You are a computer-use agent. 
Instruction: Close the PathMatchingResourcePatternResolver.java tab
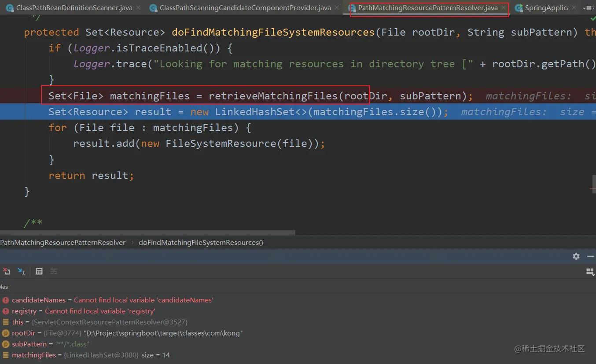[504, 8]
